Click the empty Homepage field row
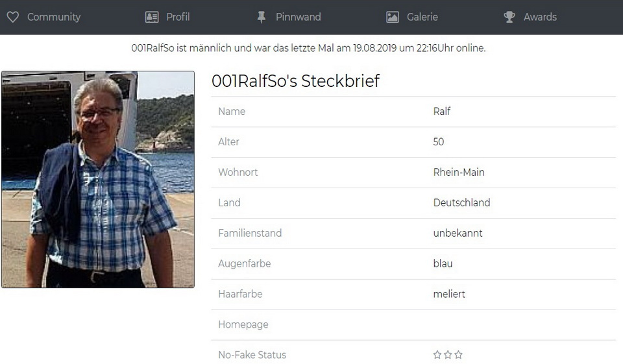The height and width of the screenshot is (364, 623). (413, 324)
